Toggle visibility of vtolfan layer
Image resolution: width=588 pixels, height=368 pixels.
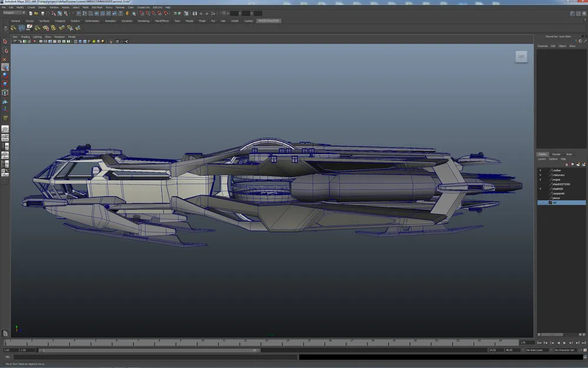[x=540, y=170]
